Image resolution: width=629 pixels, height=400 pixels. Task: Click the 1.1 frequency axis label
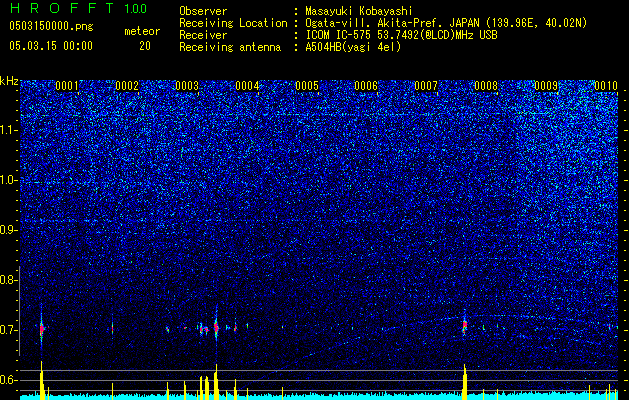pos(8,130)
